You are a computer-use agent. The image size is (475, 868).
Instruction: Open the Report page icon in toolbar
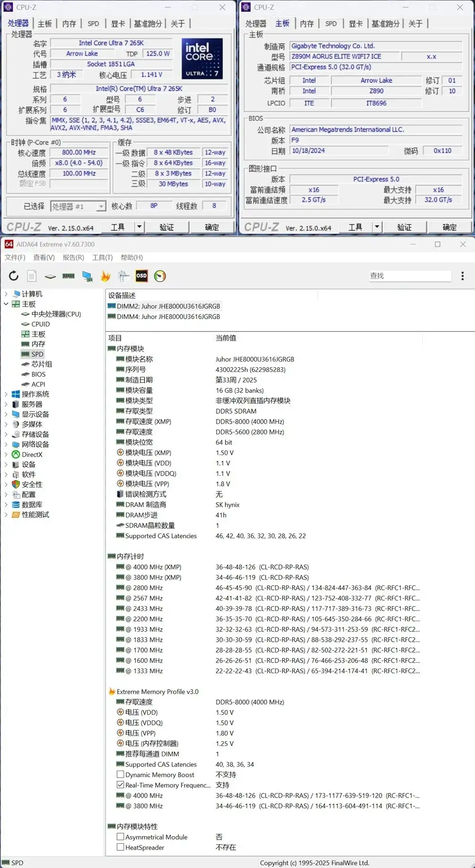(x=32, y=276)
